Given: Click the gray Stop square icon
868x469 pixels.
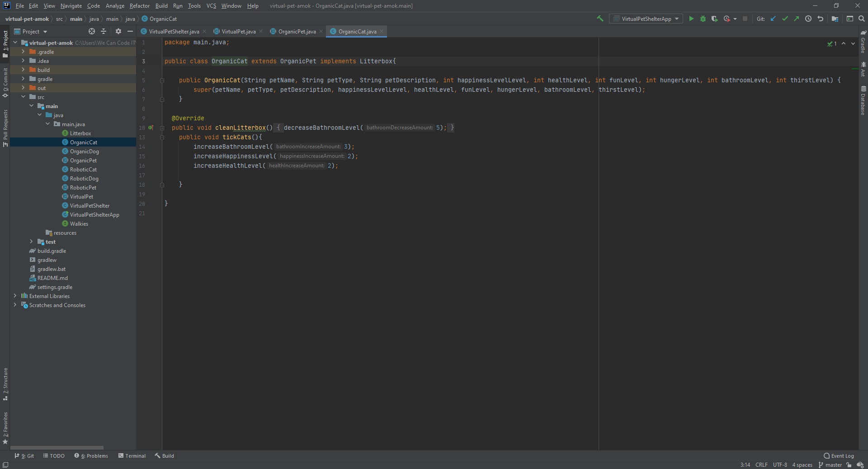Looking at the screenshot, I should pos(745,19).
